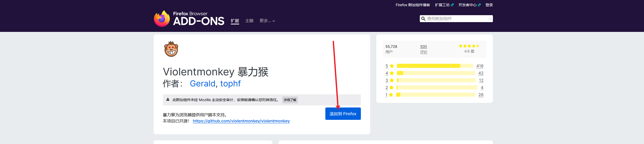Click the 详细了解 button
Screen dimensions: 644x144
click(x=290, y=100)
